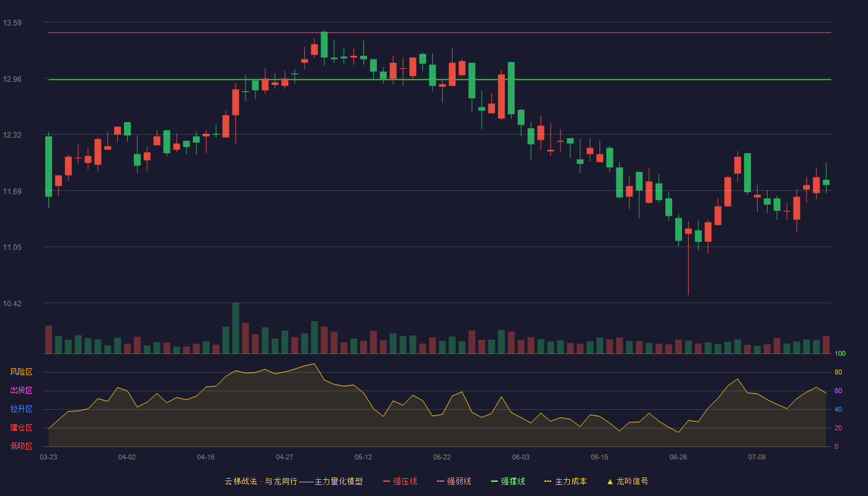Click the 04-15 date label
The width and height of the screenshot is (868, 496).
[x=206, y=457]
